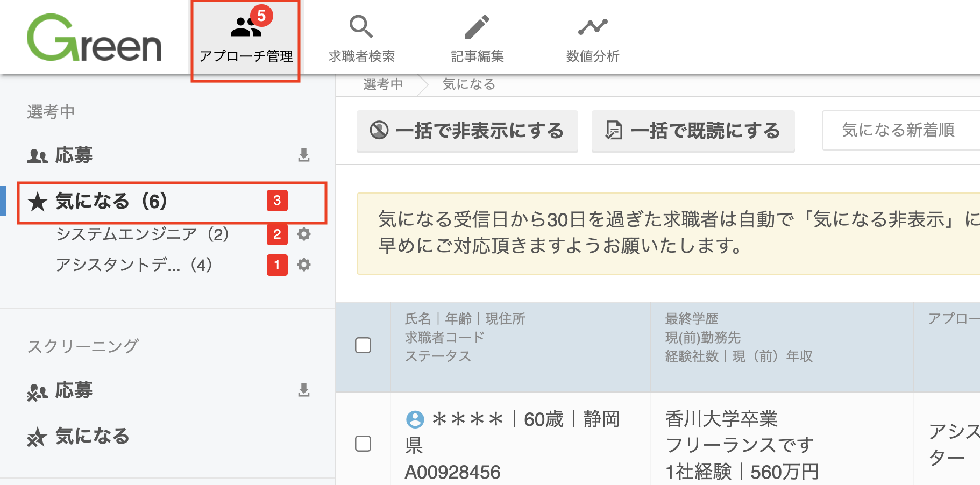This screenshot has width=980, height=485.
Task: Open 数値分析 chart icon
Action: [x=593, y=26]
